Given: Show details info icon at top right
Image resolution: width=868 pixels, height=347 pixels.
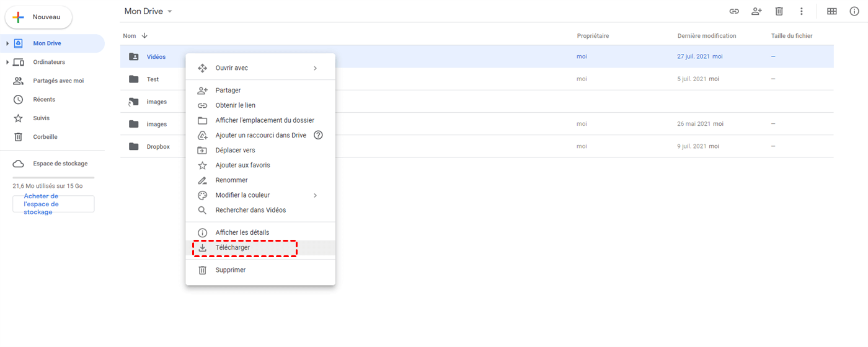Looking at the screenshot, I should tap(854, 11).
